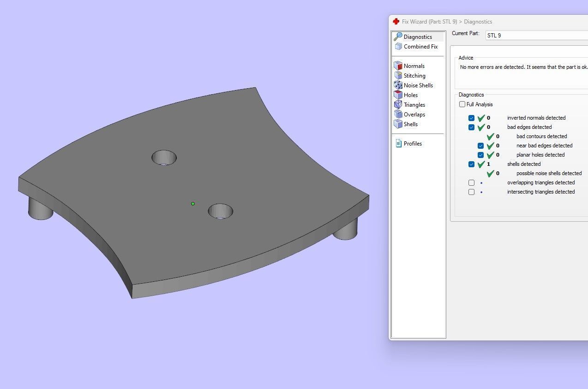The height and width of the screenshot is (389, 588).
Task: Click the green checkmark for bad edges
Action: 481,127
